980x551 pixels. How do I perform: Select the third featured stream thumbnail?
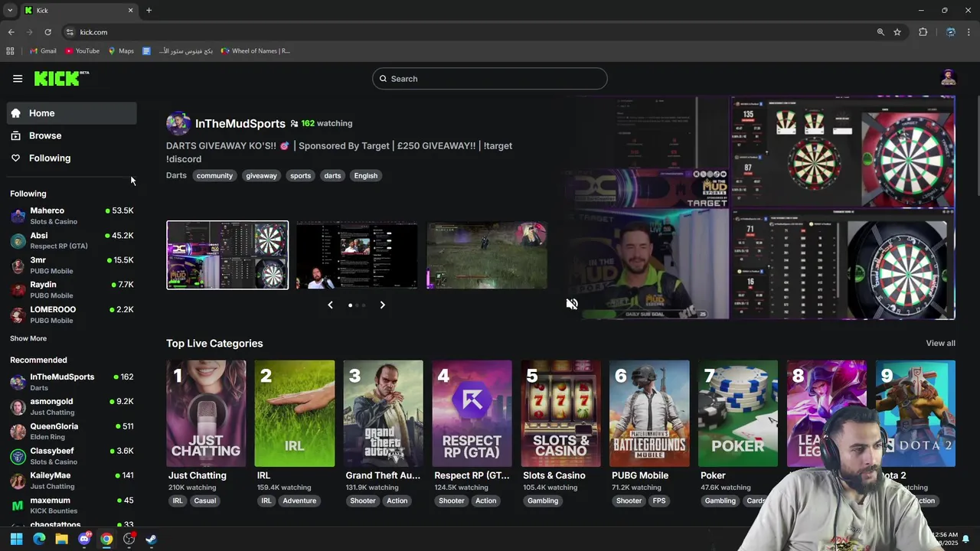[x=487, y=255]
